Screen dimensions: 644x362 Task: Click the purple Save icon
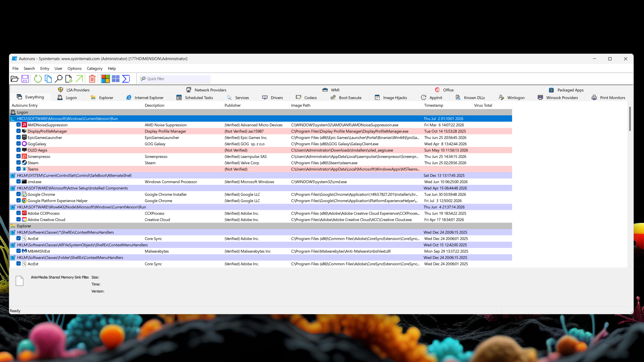(x=25, y=79)
